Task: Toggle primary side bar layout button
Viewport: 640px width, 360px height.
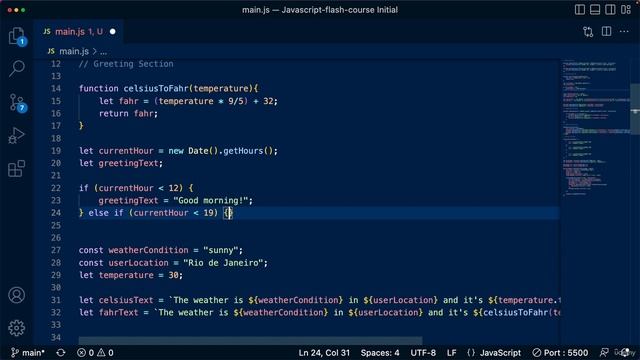Action: [580, 9]
